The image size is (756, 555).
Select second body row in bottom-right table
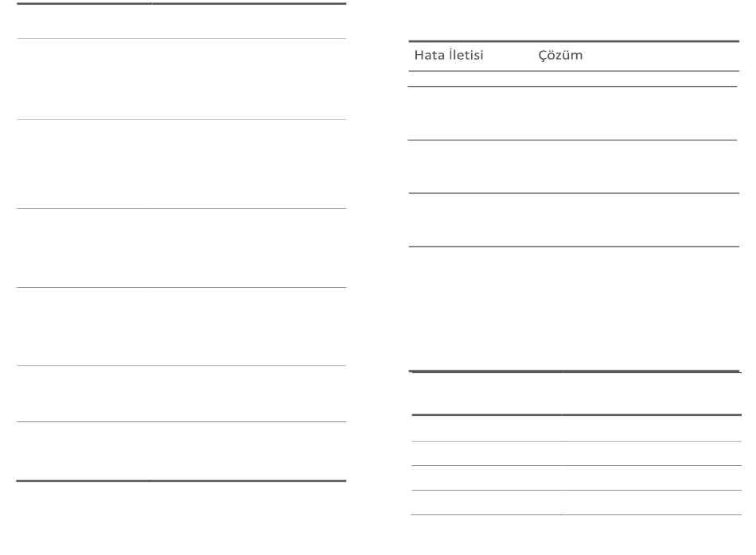[577, 453]
